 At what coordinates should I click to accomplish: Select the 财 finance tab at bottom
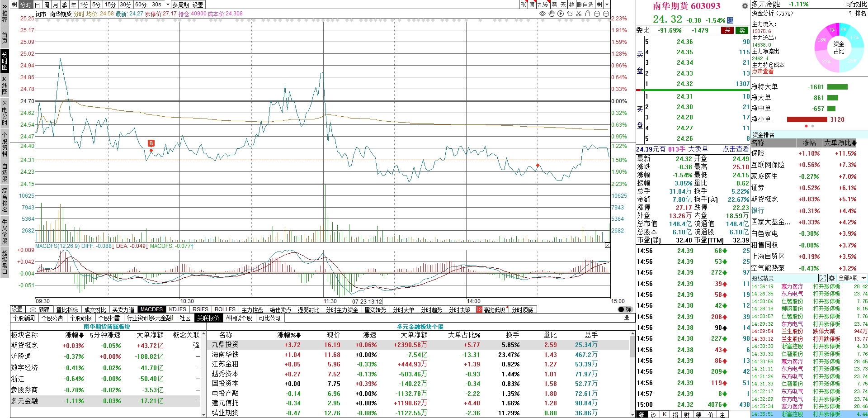(687, 415)
